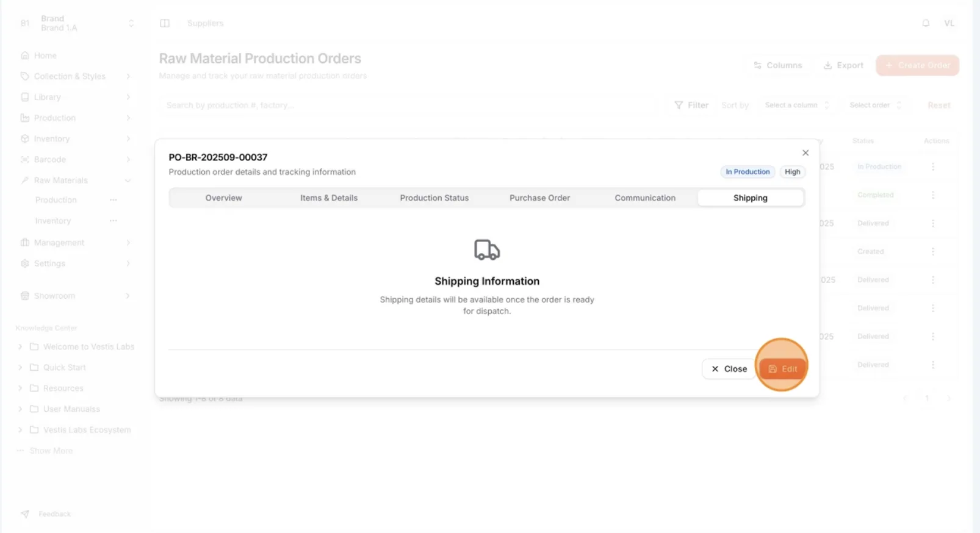Go to Home in the sidebar
This screenshot has height=533, width=980.
(x=45, y=55)
